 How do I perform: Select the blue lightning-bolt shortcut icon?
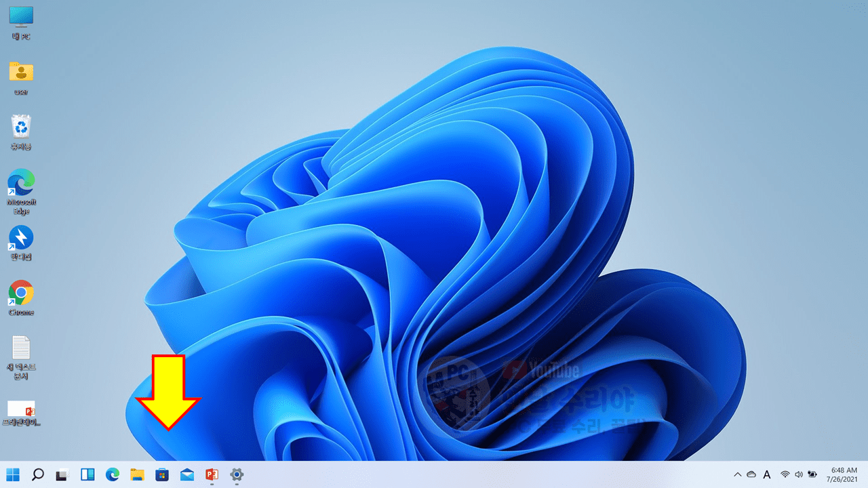(21, 243)
